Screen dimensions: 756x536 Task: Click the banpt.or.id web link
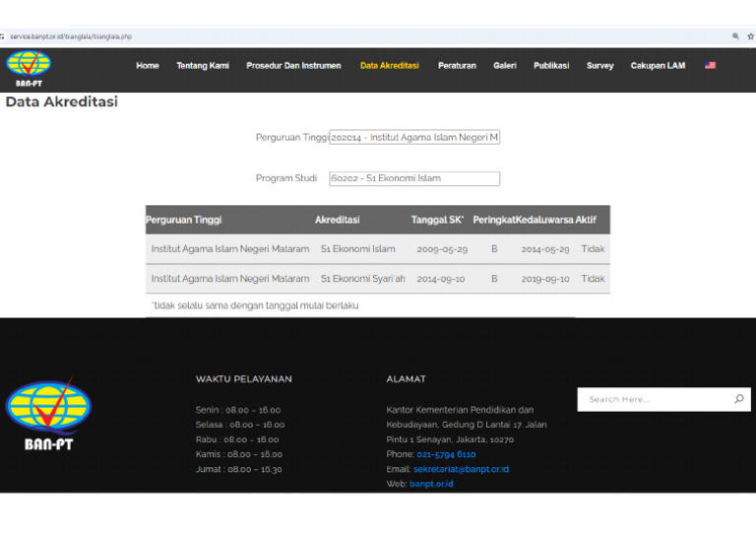click(431, 484)
